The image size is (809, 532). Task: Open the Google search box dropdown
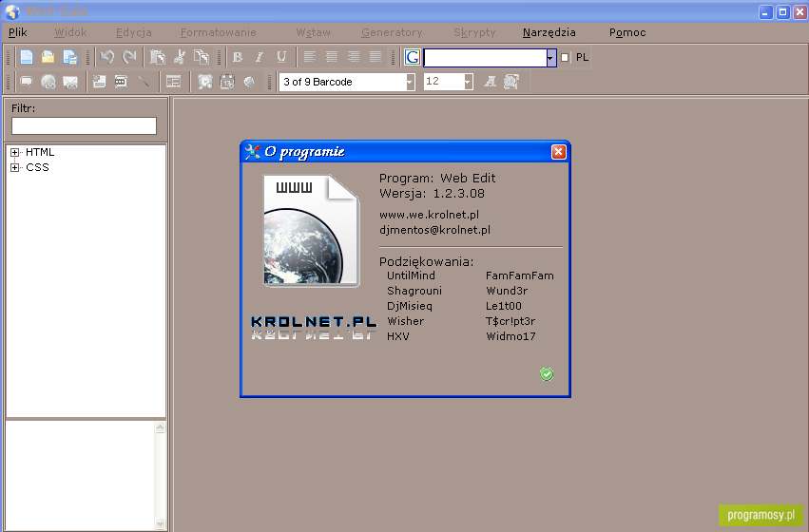[550, 58]
